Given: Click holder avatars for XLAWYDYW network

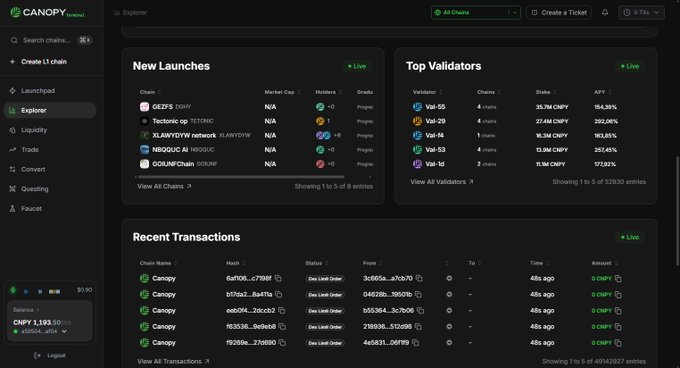Looking at the screenshot, I should pos(324,135).
